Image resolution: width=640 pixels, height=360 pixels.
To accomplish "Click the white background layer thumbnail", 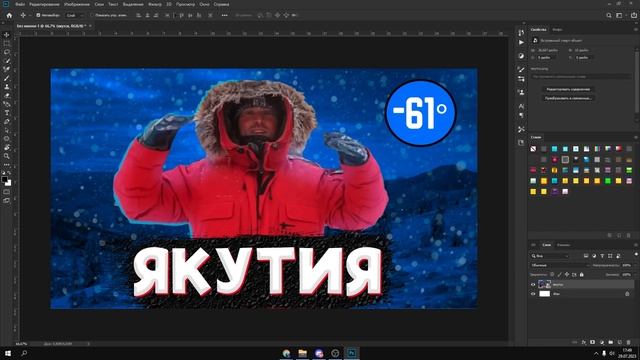I will click(x=544, y=294).
